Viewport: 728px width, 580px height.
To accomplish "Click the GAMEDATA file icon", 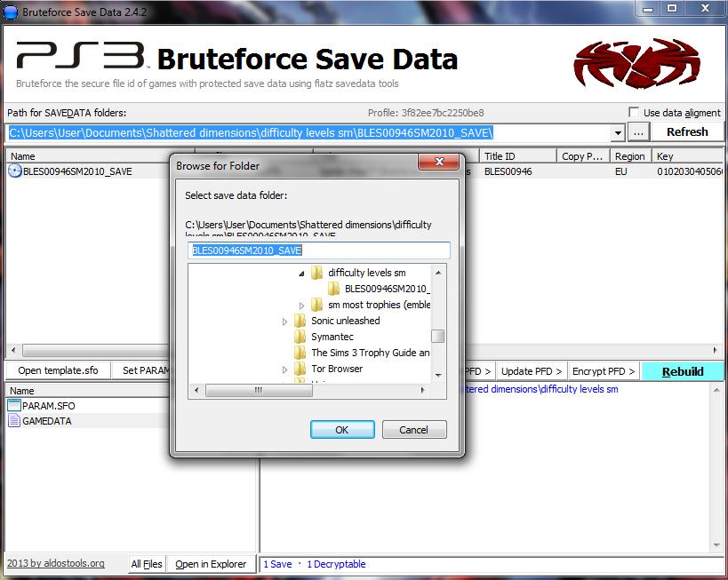I will click(14, 421).
